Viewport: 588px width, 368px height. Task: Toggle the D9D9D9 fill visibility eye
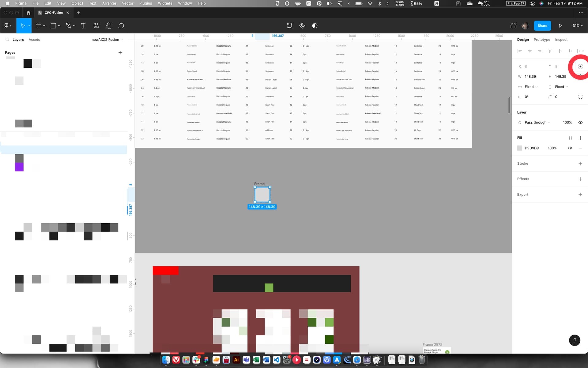coord(570,148)
